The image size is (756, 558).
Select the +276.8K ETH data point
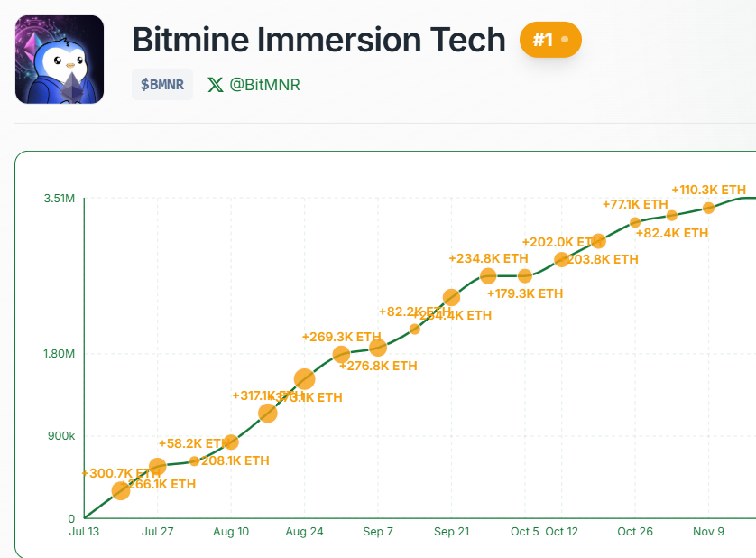pyautogui.click(x=378, y=348)
